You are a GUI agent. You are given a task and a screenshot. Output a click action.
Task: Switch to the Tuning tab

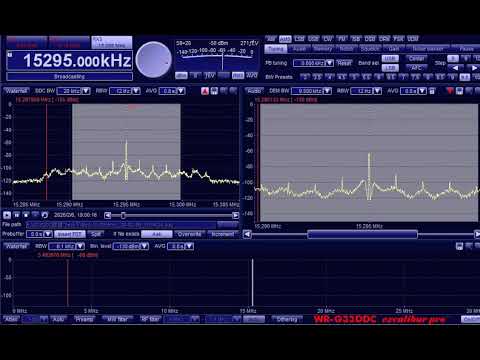276,49
